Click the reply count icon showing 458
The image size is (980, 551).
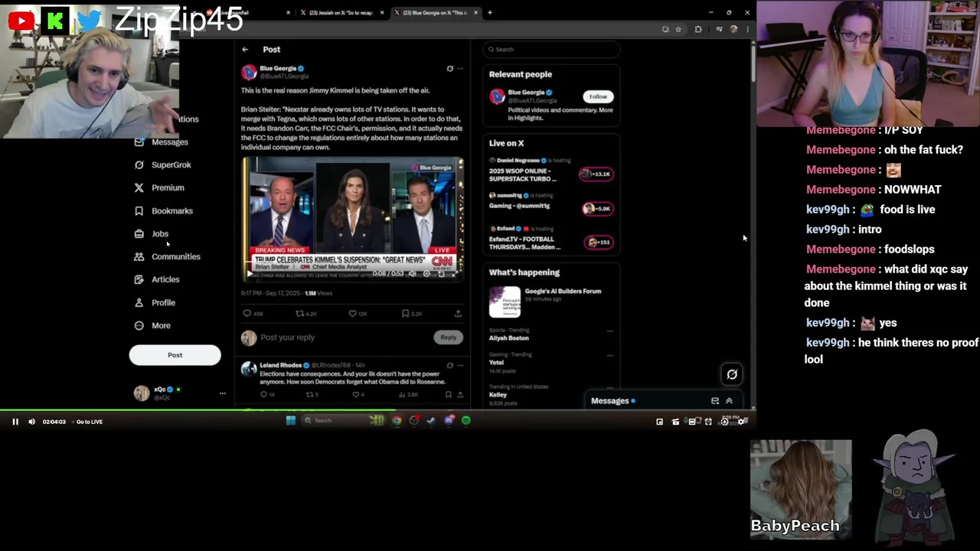click(247, 313)
